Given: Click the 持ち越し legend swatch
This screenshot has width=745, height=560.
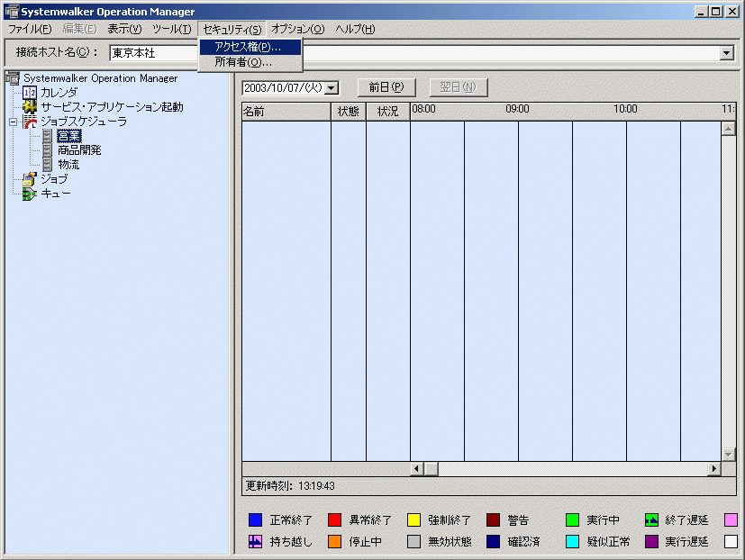Looking at the screenshot, I should coord(255,541).
